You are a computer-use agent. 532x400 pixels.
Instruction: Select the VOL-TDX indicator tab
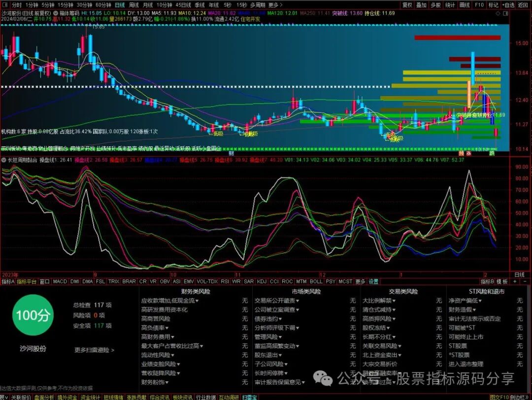coord(207,282)
